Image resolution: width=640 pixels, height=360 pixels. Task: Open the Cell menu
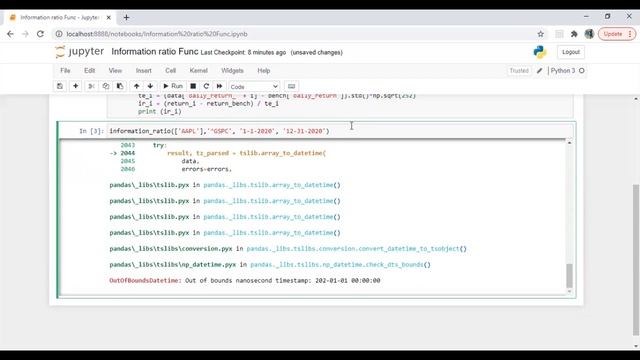tap(171, 71)
